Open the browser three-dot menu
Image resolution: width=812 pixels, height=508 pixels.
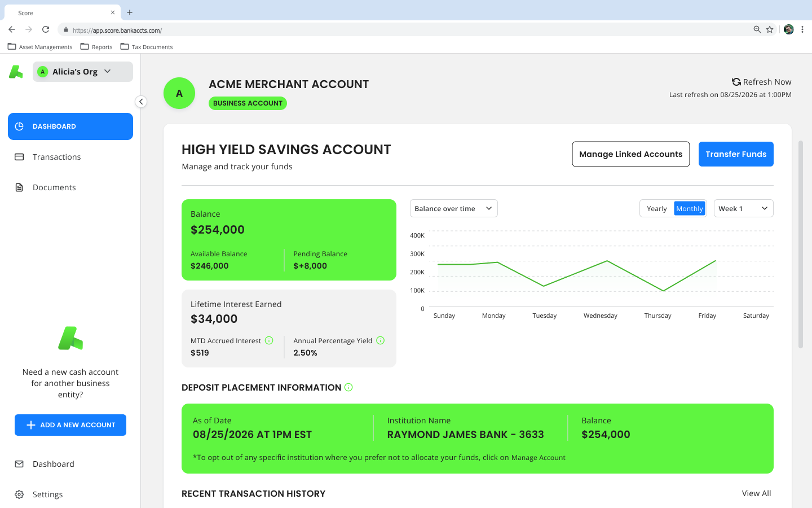pyautogui.click(x=802, y=29)
